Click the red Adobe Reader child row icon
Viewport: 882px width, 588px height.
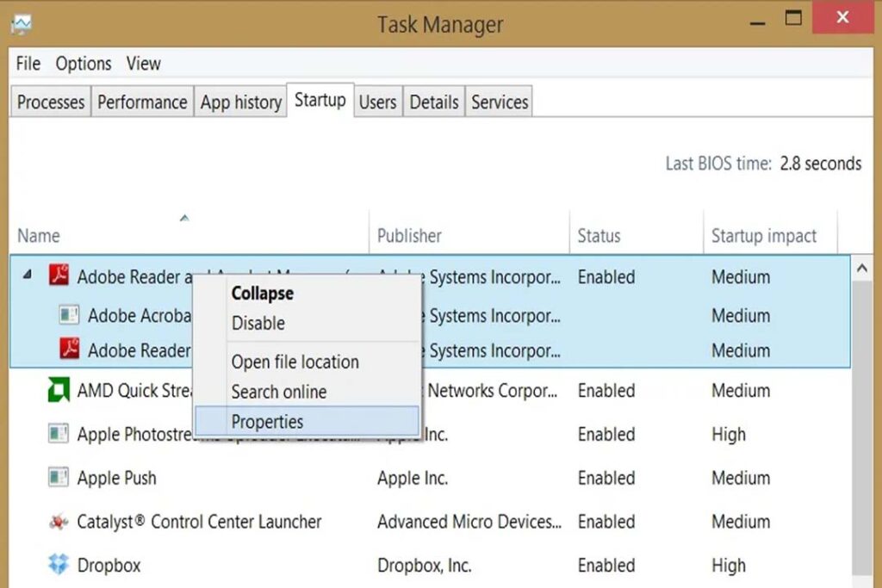coord(70,349)
